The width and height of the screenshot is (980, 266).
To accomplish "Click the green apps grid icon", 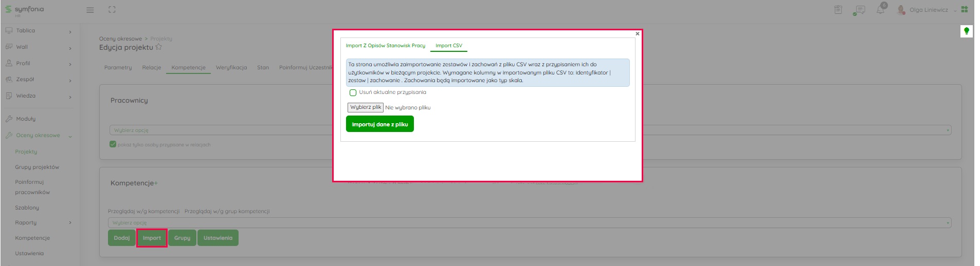I will point(965,9).
